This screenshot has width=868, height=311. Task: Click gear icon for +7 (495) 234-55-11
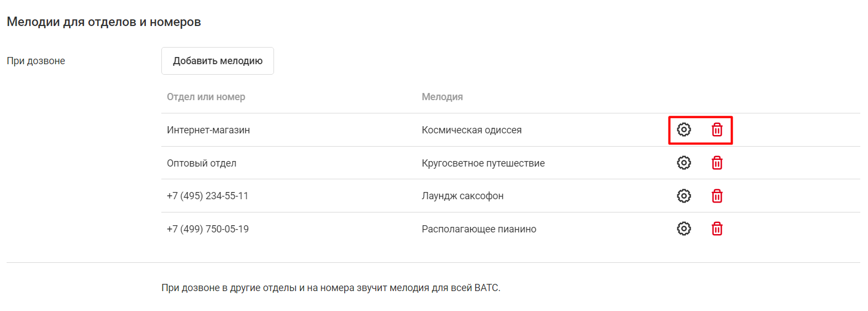click(x=683, y=196)
